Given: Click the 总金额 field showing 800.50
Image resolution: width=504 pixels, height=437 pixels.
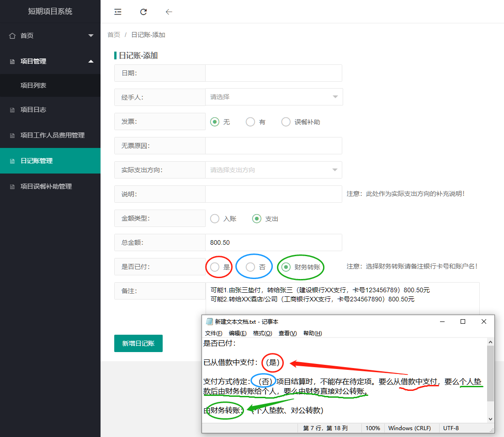Looking at the screenshot, I should 274,242.
